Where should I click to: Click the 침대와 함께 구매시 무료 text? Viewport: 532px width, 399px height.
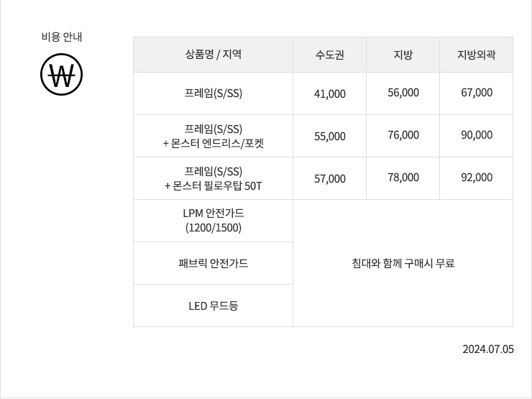(403, 263)
